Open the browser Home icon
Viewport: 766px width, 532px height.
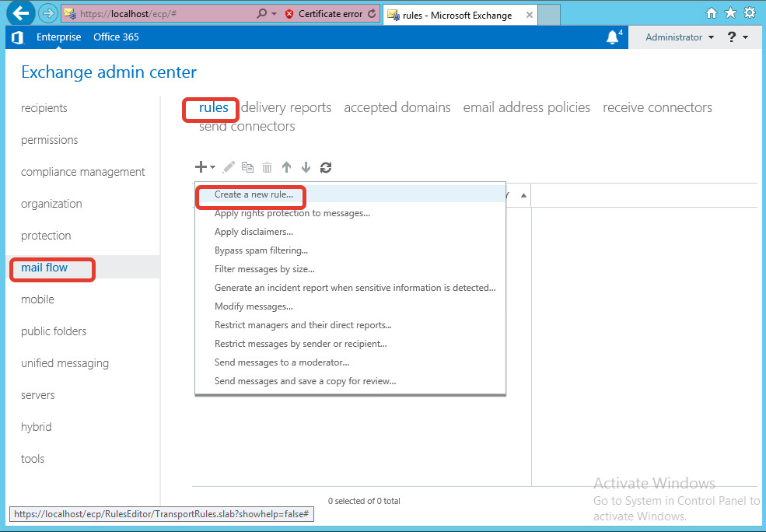712,13
